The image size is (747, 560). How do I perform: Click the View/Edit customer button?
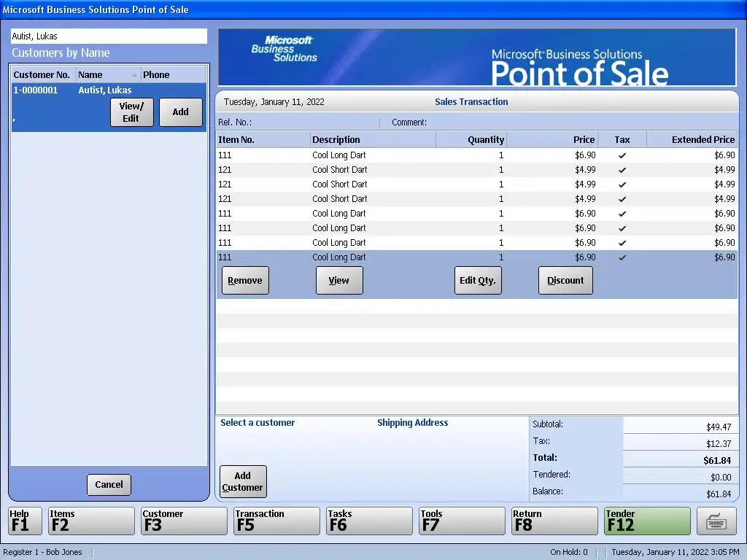pyautogui.click(x=131, y=112)
